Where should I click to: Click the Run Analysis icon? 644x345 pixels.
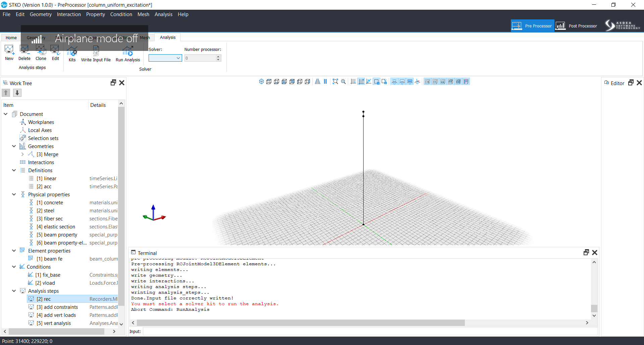point(128,51)
